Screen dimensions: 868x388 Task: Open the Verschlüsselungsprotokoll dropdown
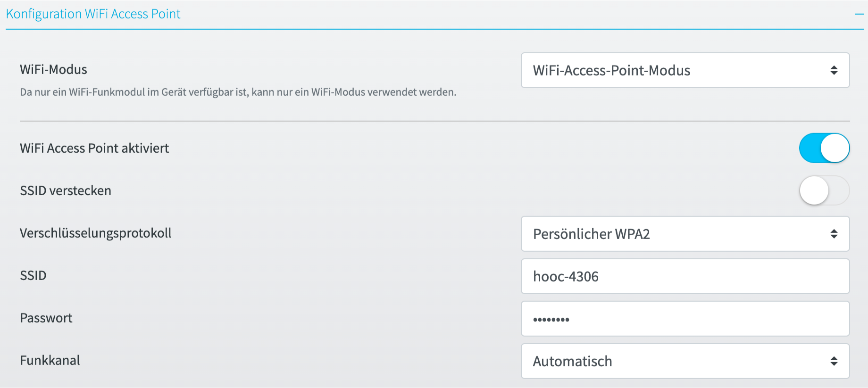coord(685,234)
